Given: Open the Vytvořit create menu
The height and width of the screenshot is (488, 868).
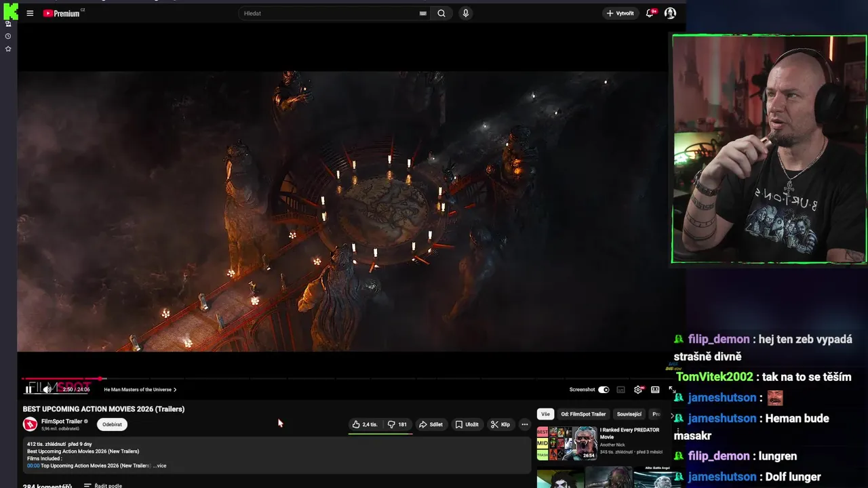Looking at the screenshot, I should [620, 13].
